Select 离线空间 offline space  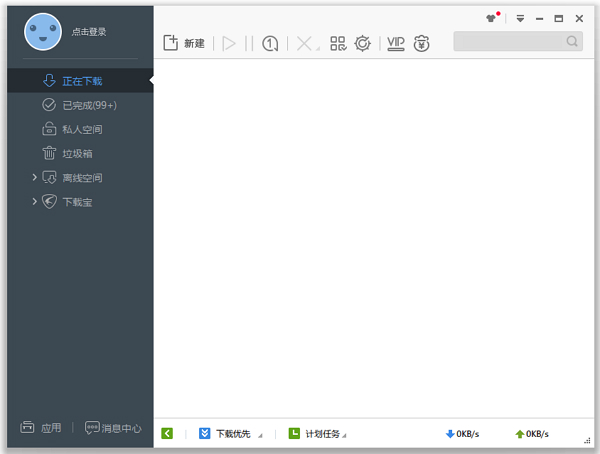82,178
